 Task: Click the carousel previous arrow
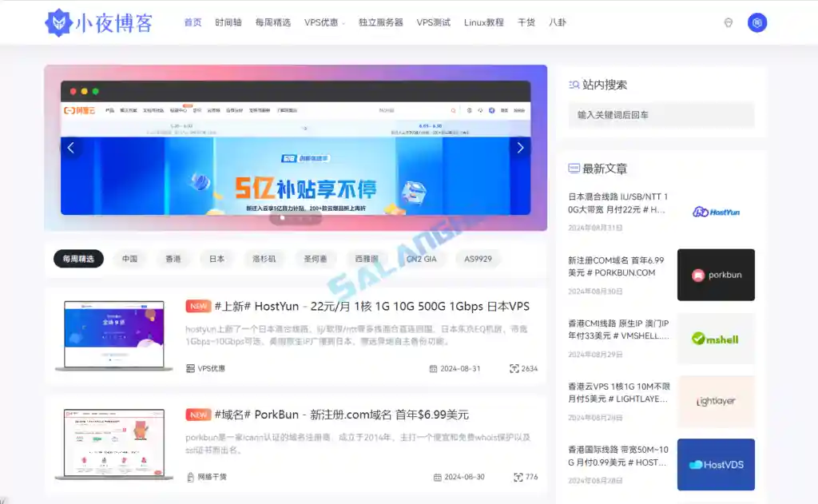click(x=70, y=147)
